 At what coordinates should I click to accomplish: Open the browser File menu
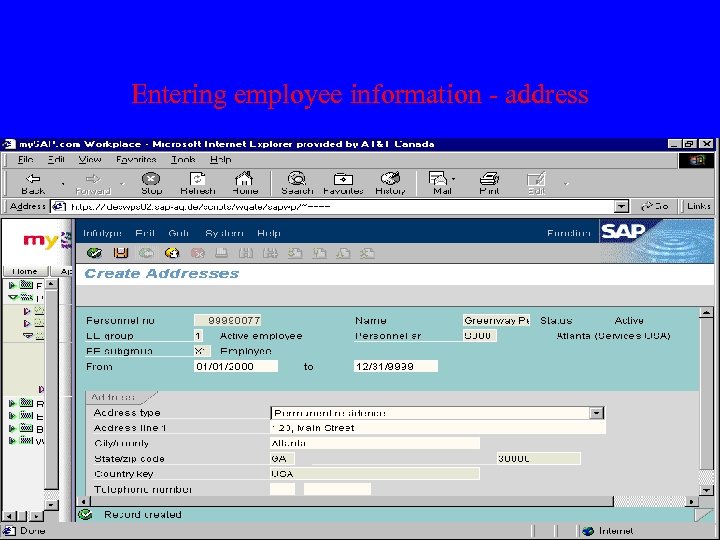(x=26, y=159)
